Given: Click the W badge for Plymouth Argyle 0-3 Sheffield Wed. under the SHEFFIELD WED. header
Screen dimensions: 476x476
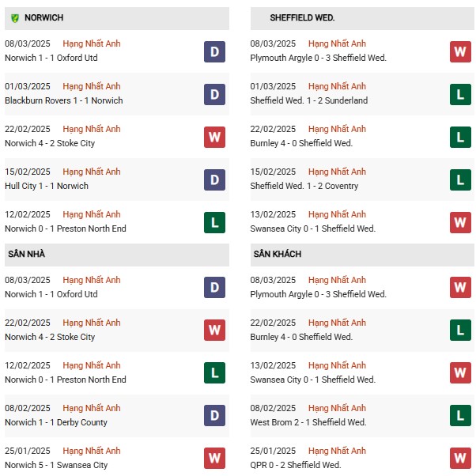Looking at the screenshot, I should (460, 52).
